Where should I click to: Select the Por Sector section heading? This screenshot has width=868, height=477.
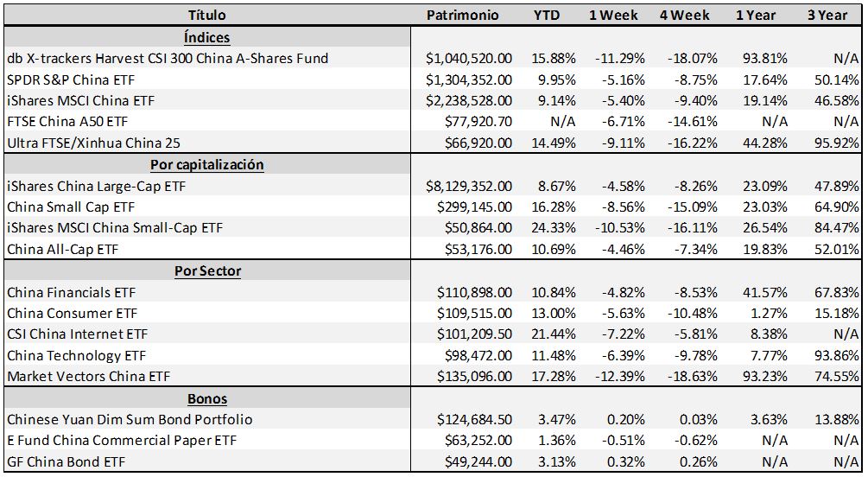click(207, 270)
